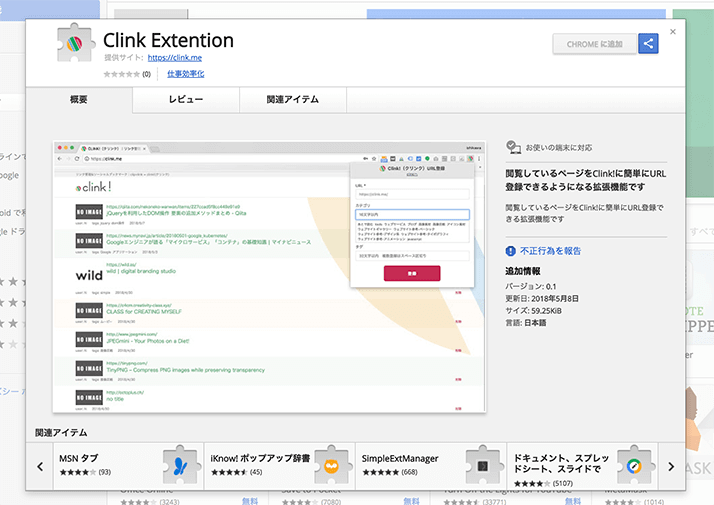Viewport: 714px width, 505px height.
Task: Open the iKnow! ポップアップ辞書 related item
Action: (280, 466)
